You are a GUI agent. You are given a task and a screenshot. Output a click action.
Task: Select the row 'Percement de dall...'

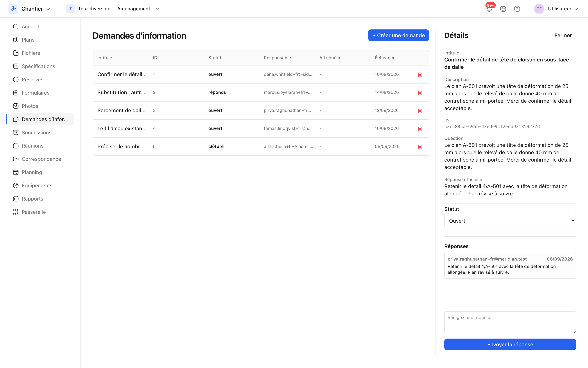(261, 110)
